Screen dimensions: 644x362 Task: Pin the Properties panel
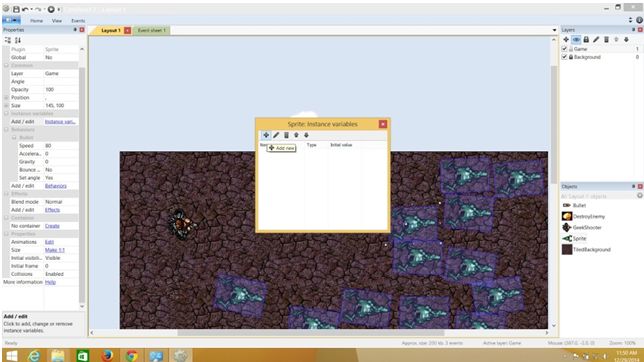[75, 30]
